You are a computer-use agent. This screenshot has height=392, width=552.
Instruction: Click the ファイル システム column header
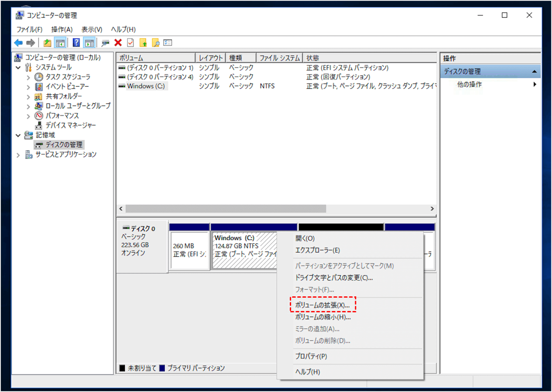pos(277,58)
